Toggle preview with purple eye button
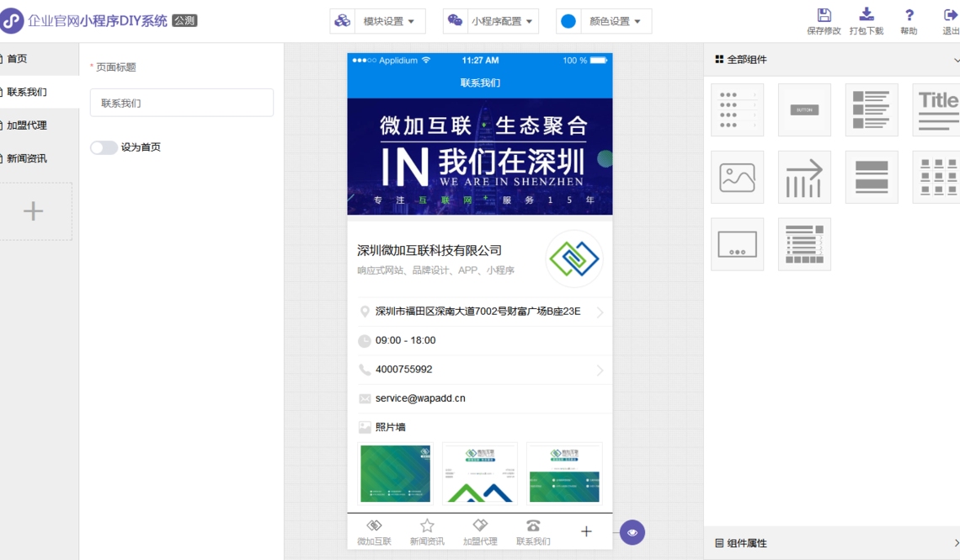This screenshot has width=960, height=560. point(632,532)
